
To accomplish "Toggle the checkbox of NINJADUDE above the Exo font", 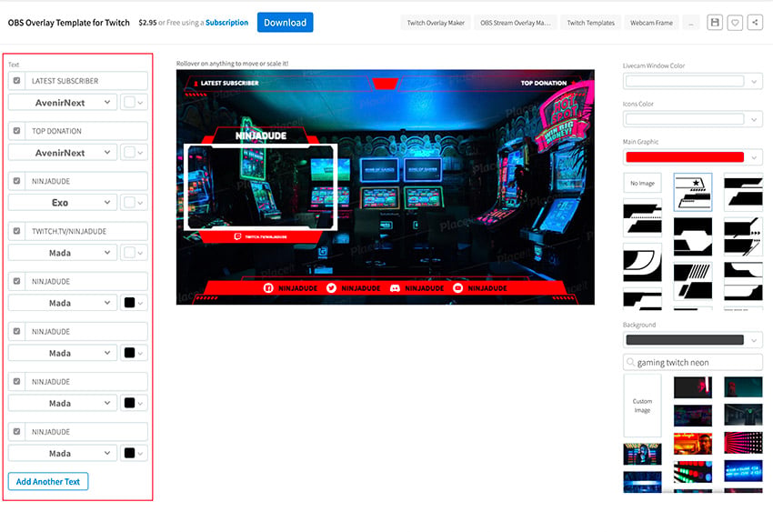I will pos(16,181).
